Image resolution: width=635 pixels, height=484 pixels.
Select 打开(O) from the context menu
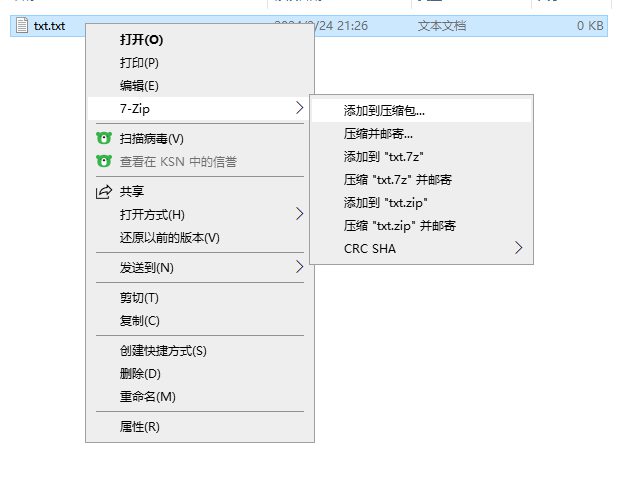pos(141,40)
